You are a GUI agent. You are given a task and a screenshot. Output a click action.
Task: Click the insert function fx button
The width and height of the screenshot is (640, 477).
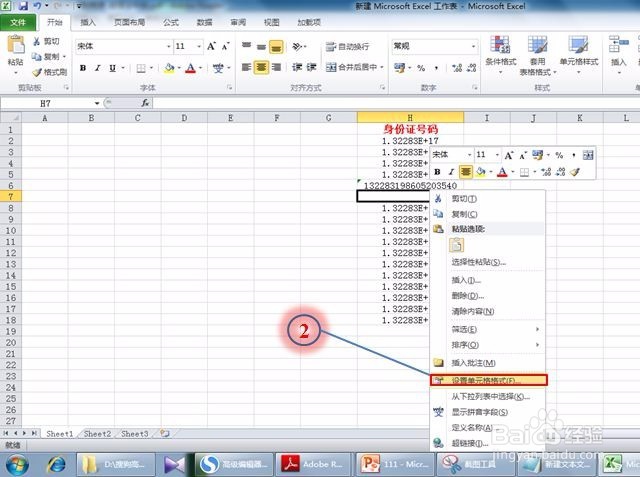pos(145,103)
